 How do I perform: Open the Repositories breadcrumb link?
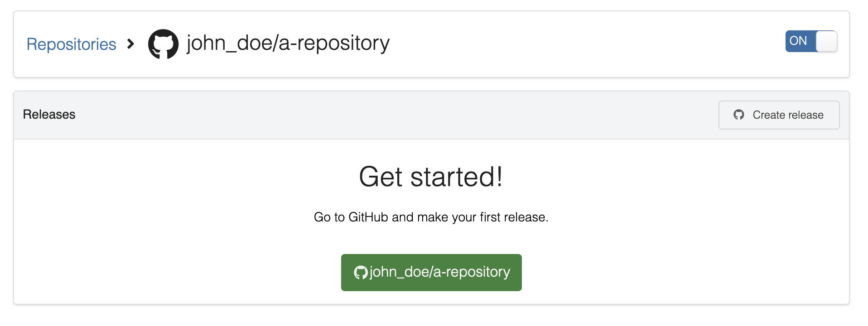point(72,44)
